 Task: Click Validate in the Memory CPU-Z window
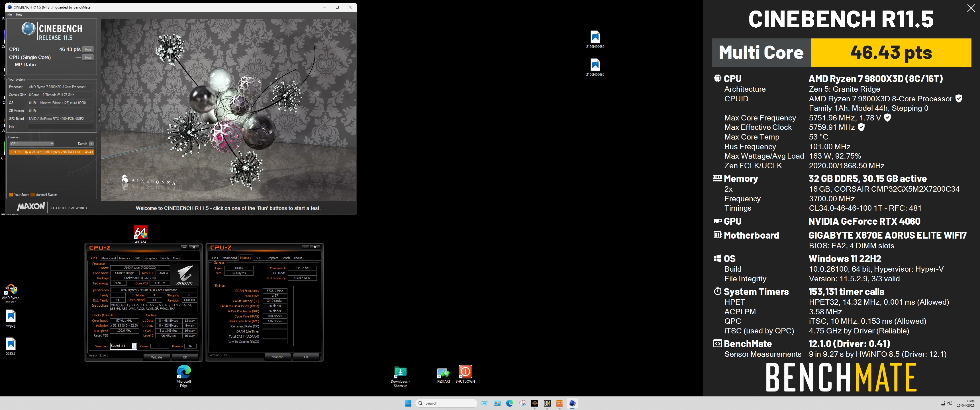[x=277, y=357]
